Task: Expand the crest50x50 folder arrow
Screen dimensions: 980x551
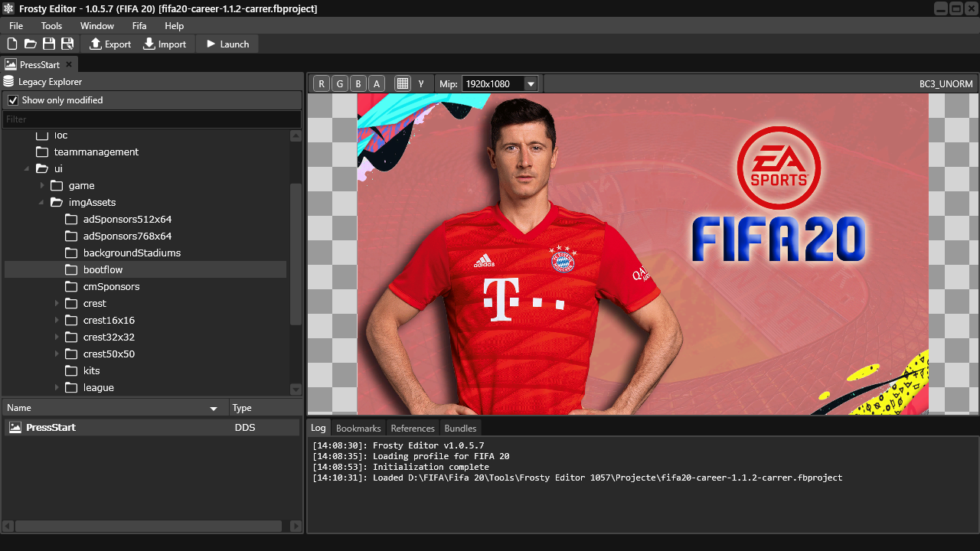Action: tap(57, 354)
